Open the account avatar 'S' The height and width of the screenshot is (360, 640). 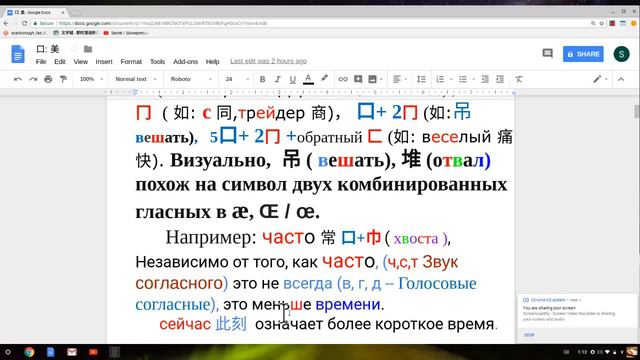[621, 54]
